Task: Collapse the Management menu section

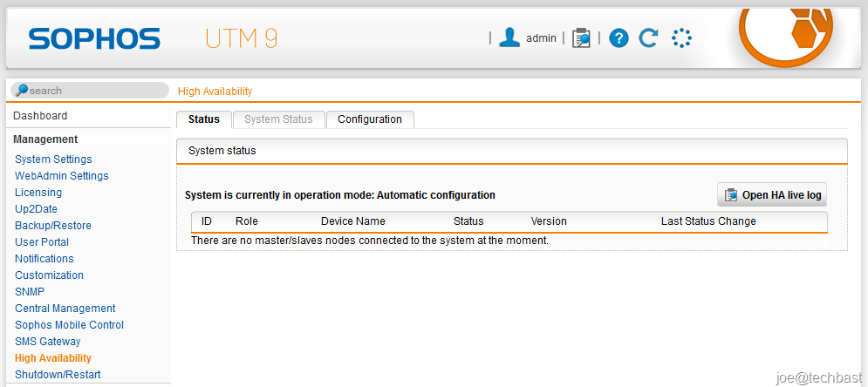Action: click(x=45, y=139)
